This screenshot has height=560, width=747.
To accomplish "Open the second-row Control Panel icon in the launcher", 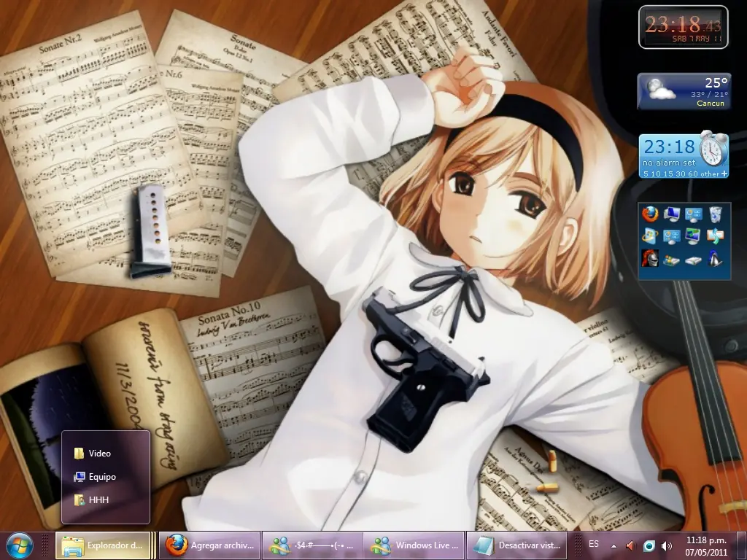I will 672,236.
